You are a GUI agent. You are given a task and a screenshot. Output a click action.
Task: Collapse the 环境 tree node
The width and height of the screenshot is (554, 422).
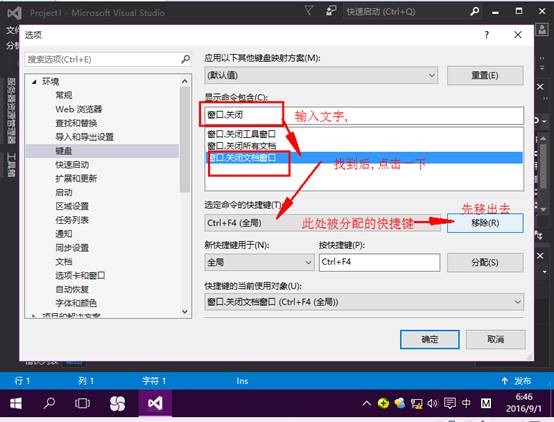coord(34,82)
